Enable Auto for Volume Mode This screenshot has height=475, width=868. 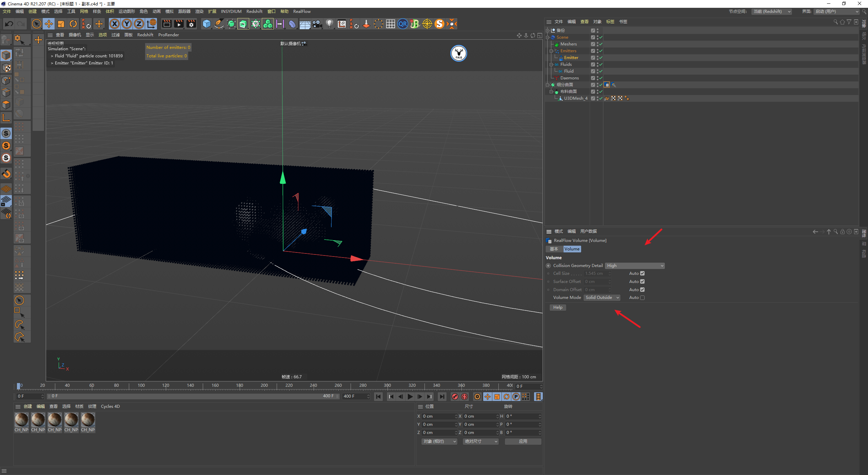coord(642,298)
